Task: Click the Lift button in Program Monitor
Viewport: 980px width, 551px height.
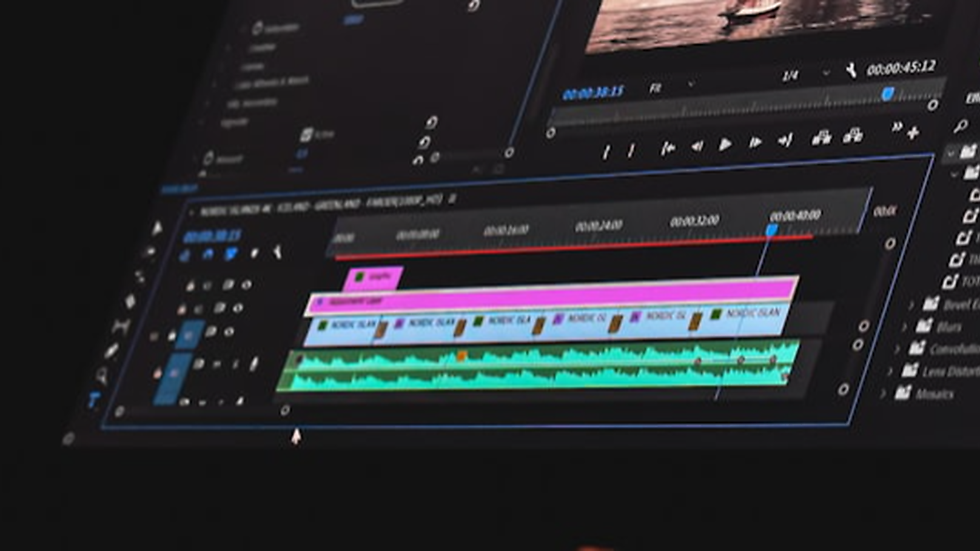Action: pos(821,138)
